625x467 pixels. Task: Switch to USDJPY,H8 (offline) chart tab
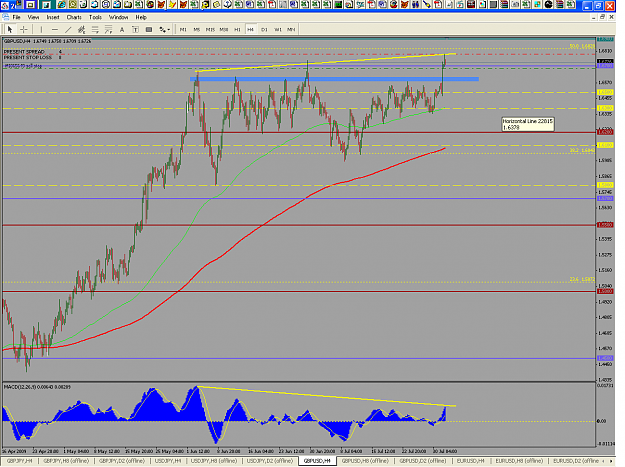(x=214, y=461)
